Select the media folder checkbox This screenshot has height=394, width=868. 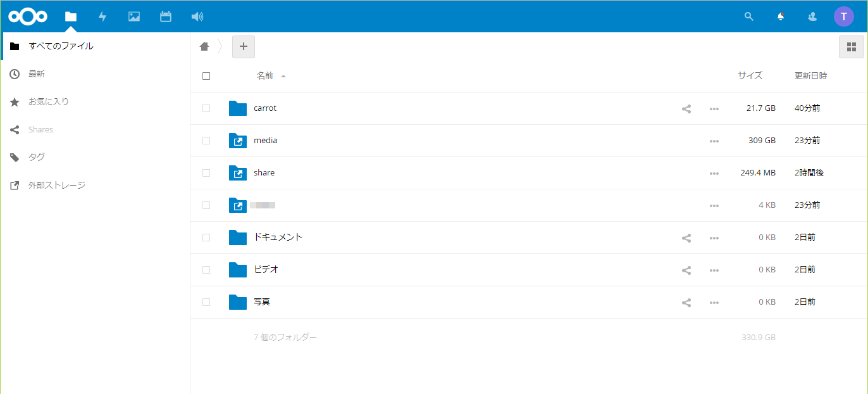tap(206, 141)
